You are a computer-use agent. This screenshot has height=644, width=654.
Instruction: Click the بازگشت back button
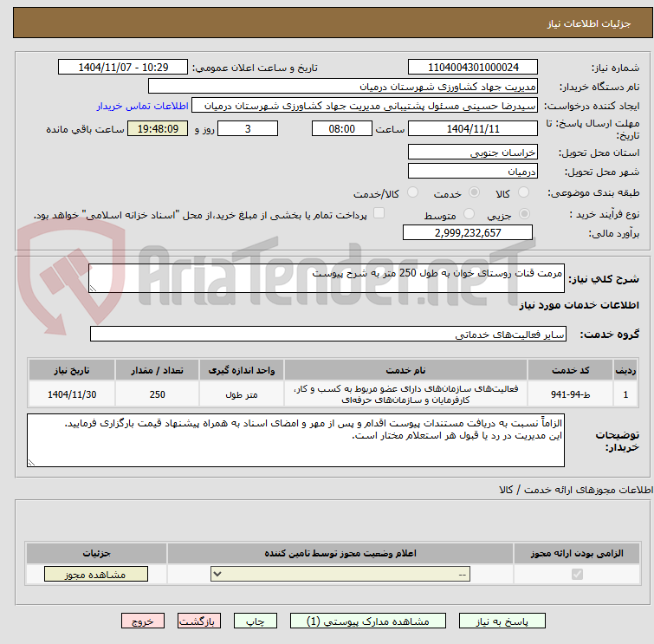[x=198, y=621]
